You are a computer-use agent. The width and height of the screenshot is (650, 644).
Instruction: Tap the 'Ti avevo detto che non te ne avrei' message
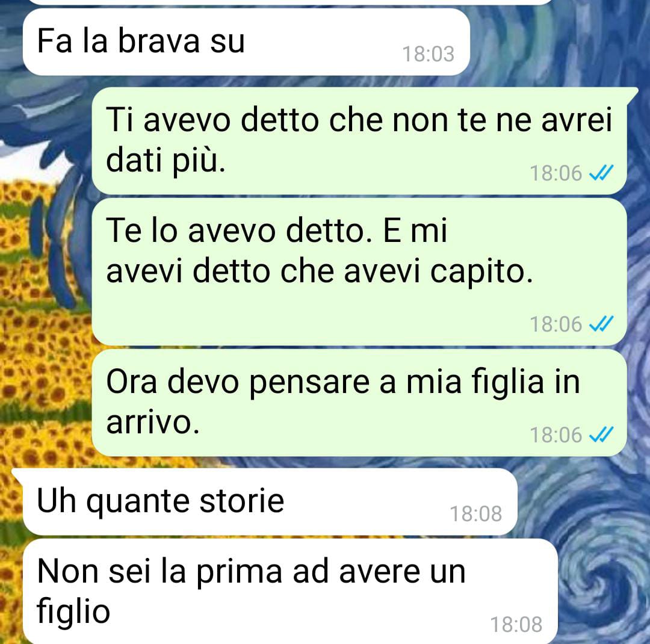pos(359,140)
